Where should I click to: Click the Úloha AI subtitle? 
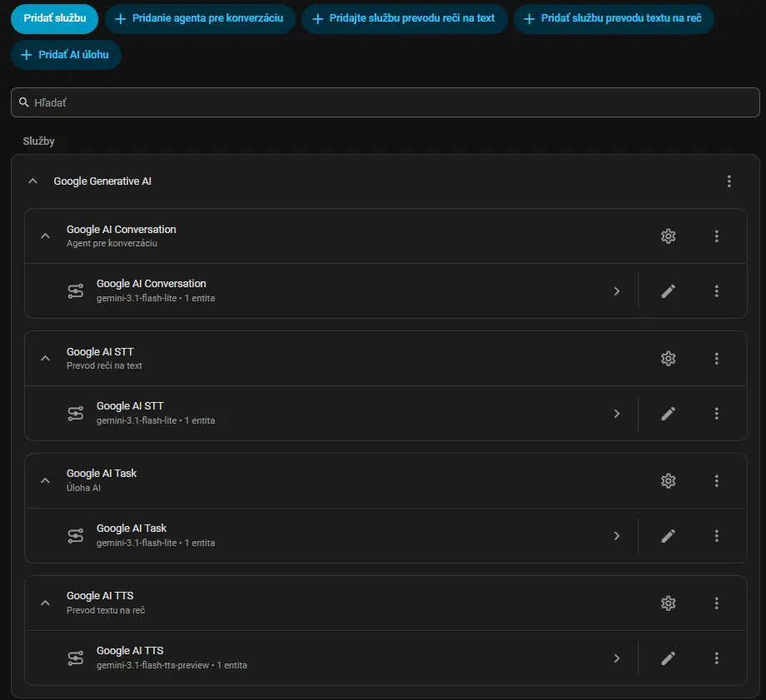point(83,488)
